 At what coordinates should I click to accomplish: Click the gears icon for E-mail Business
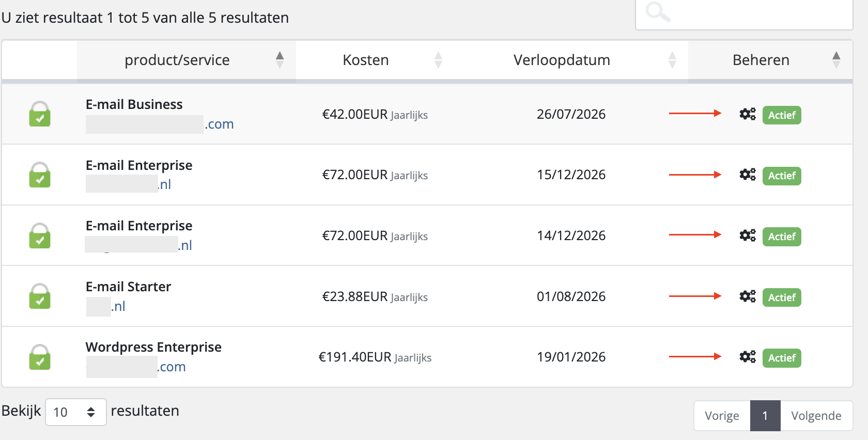click(747, 114)
